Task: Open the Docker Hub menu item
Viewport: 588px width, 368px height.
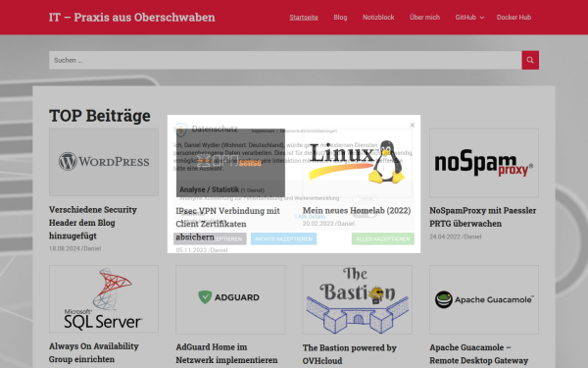Action: coord(514,18)
